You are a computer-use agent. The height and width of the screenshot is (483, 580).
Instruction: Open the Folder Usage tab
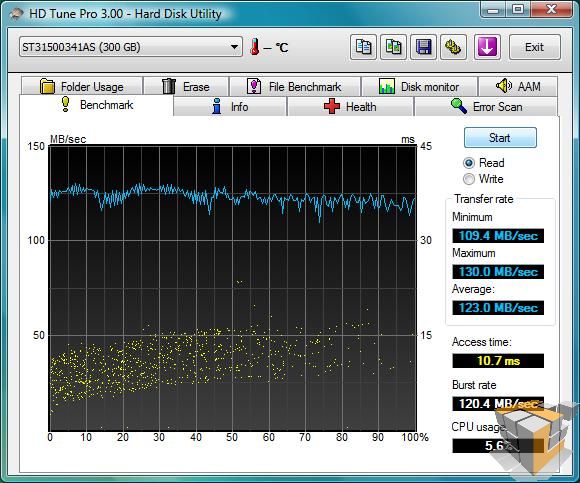[82, 87]
